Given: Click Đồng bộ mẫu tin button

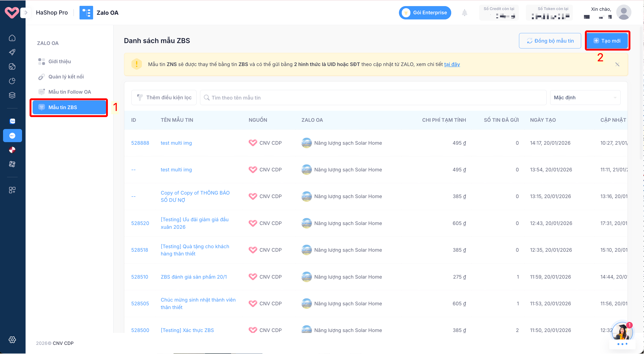Looking at the screenshot, I should (x=550, y=41).
